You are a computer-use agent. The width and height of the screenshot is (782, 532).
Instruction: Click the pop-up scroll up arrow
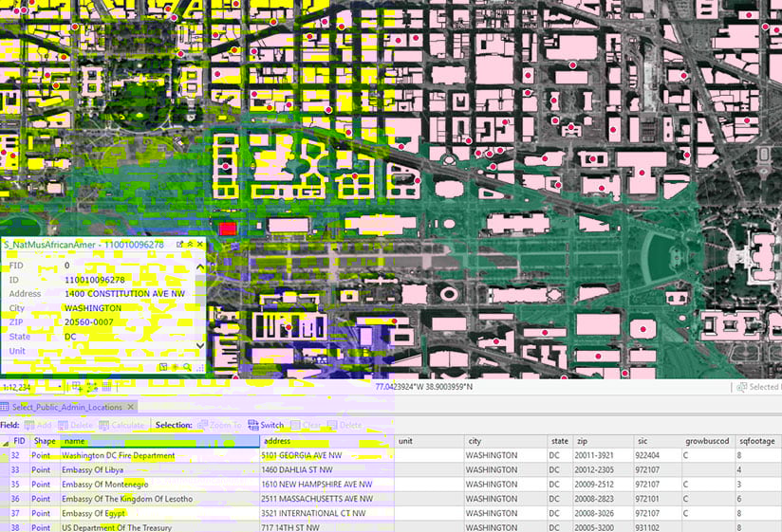coord(200,267)
